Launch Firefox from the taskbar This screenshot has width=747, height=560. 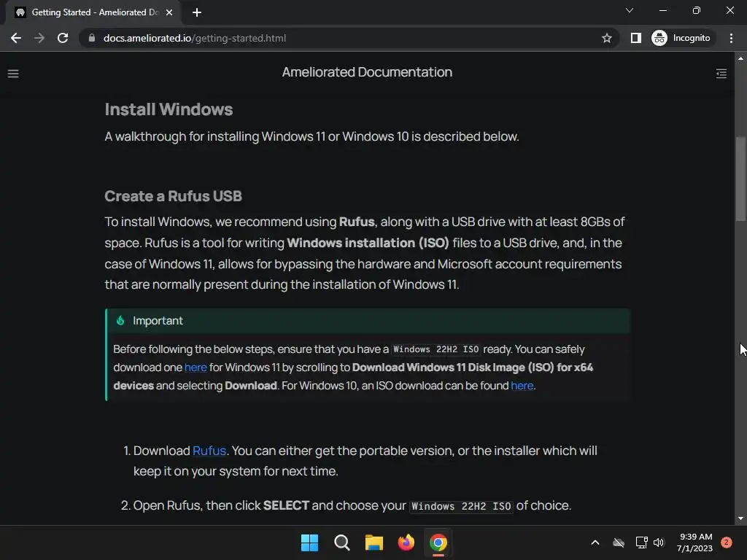coord(406,542)
